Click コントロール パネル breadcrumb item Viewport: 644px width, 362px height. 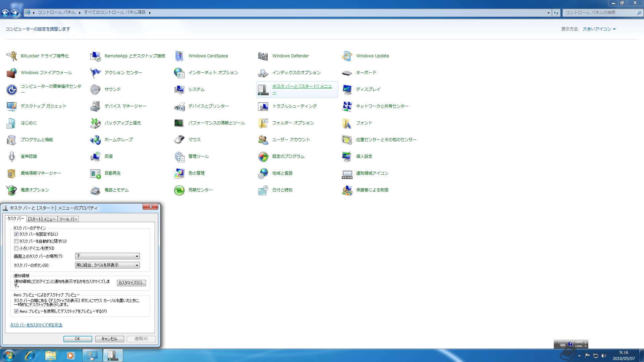pos(57,12)
